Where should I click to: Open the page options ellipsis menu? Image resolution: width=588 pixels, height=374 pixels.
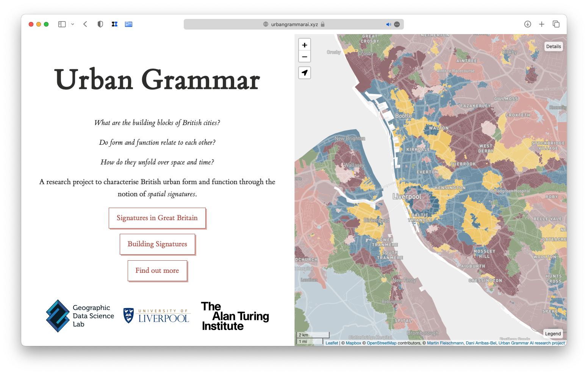pyautogui.click(x=397, y=24)
